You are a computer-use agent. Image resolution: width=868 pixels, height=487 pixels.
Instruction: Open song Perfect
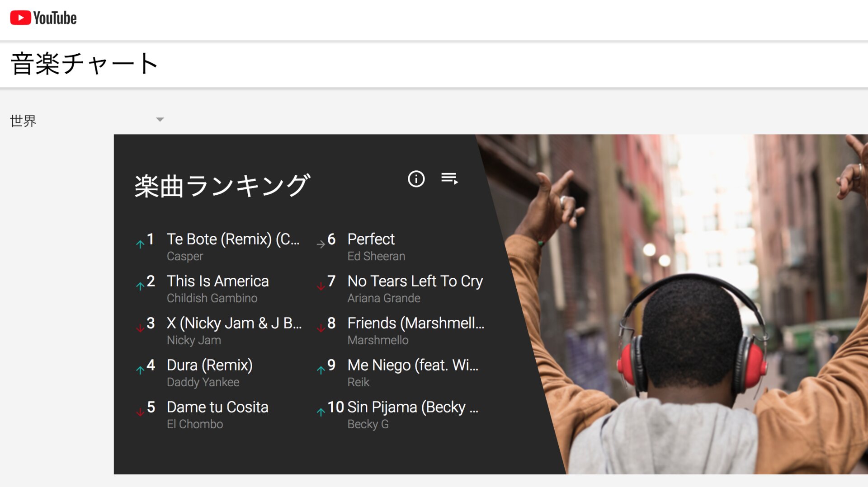[371, 239]
